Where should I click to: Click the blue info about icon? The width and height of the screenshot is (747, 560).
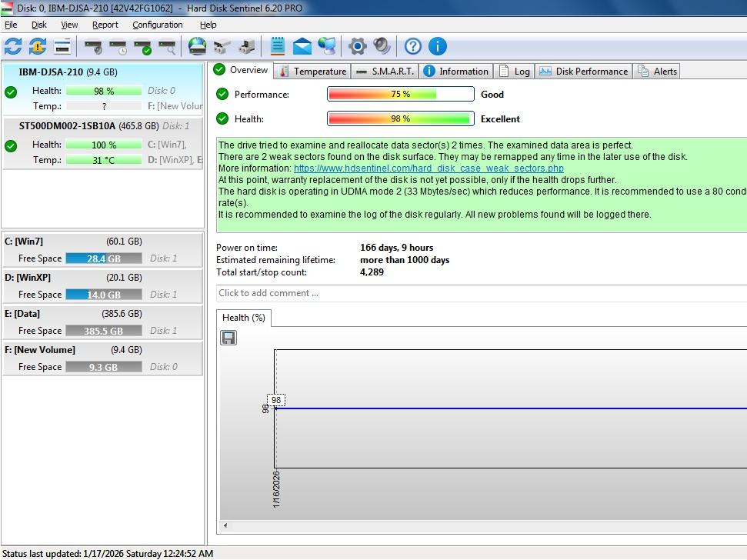pyautogui.click(x=437, y=46)
